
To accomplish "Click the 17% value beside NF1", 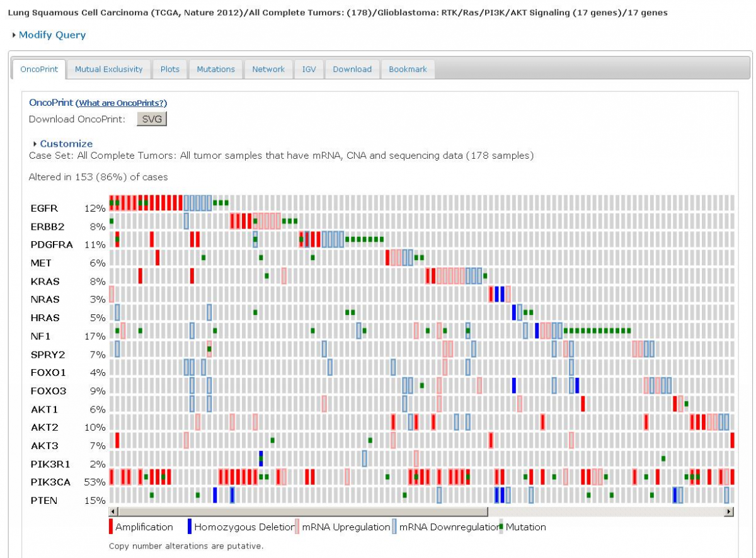I will pos(95,336).
